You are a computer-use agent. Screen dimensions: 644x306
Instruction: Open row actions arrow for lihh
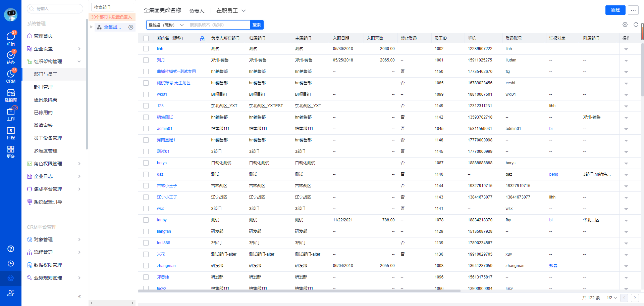[626, 49]
